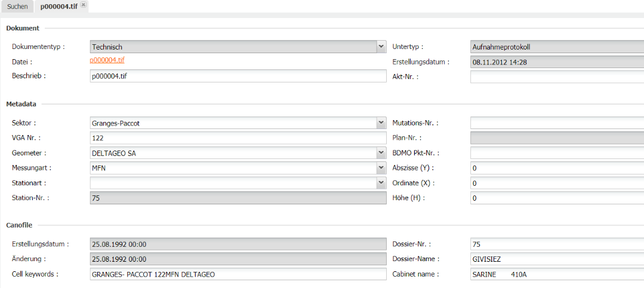644x288 pixels.
Task: Focus the BDMO Pkt-Nr. field
Action: [x=557, y=153]
